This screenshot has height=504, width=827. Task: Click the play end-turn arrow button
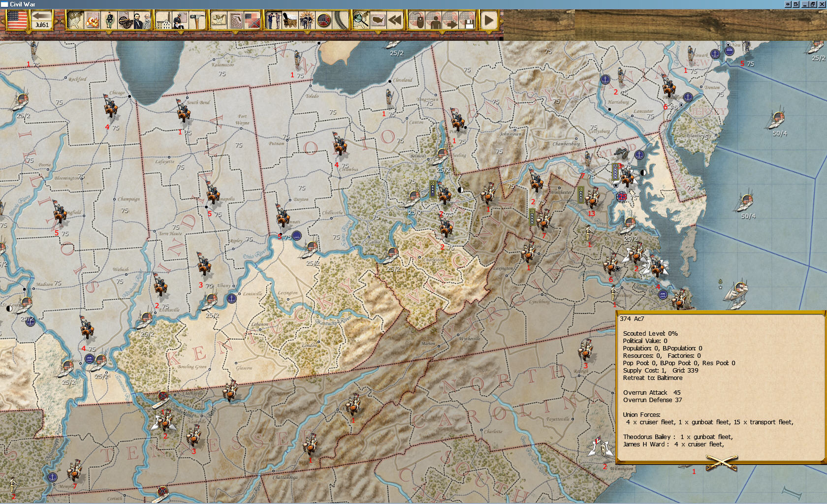pos(489,21)
